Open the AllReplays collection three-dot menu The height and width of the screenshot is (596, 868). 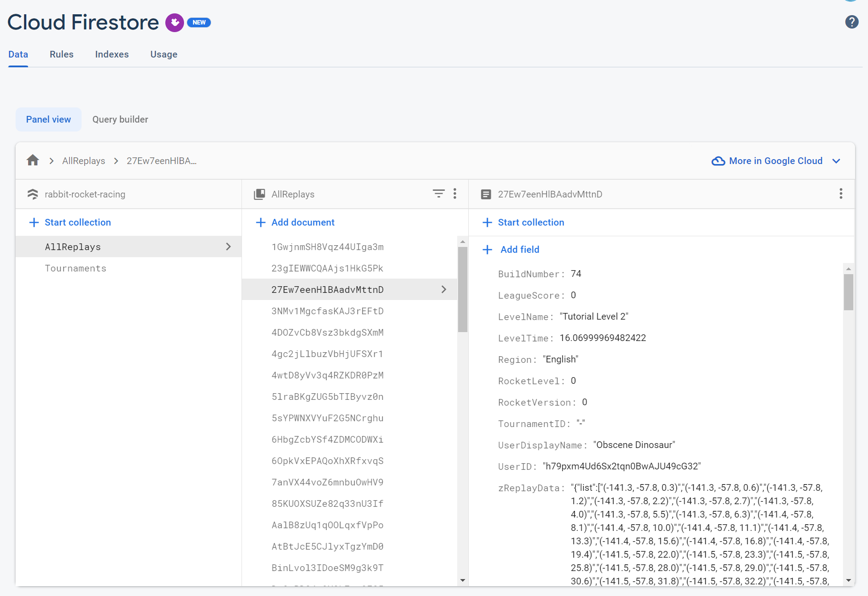454,193
